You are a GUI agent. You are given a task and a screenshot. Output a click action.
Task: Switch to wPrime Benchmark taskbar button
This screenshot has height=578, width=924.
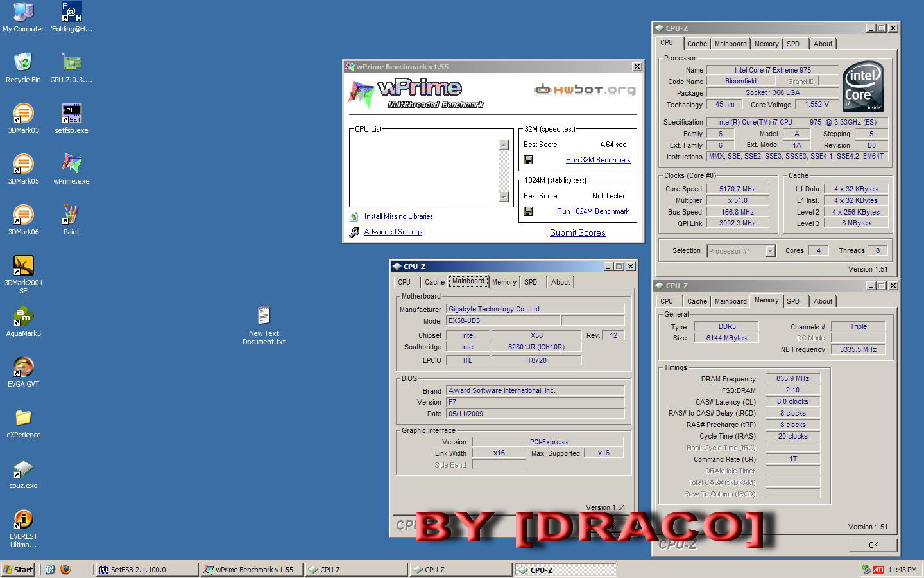(x=252, y=569)
